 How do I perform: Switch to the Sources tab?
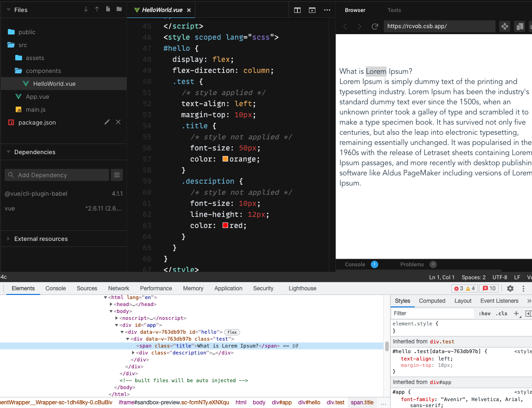87,288
